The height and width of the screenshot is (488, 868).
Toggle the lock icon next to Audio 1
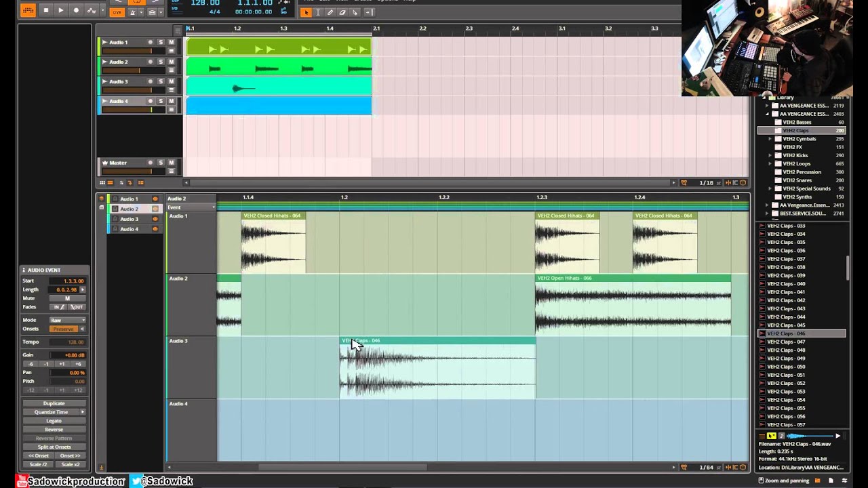115,199
